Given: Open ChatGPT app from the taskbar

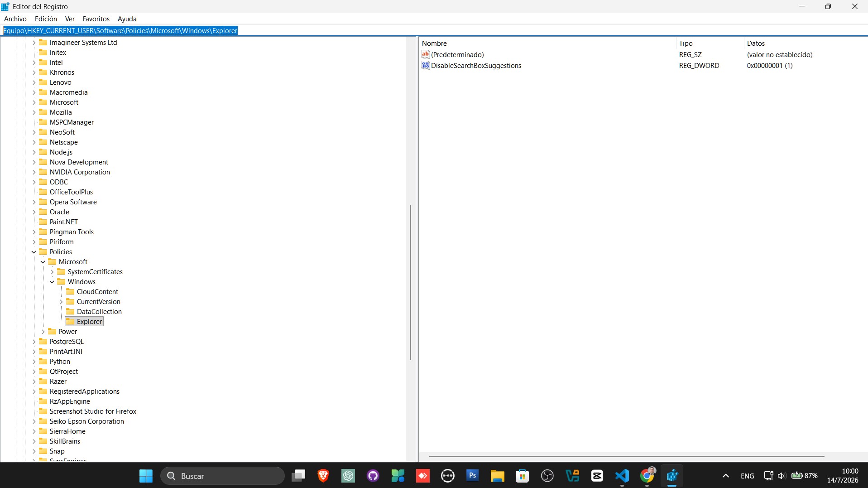Looking at the screenshot, I should click(x=348, y=476).
